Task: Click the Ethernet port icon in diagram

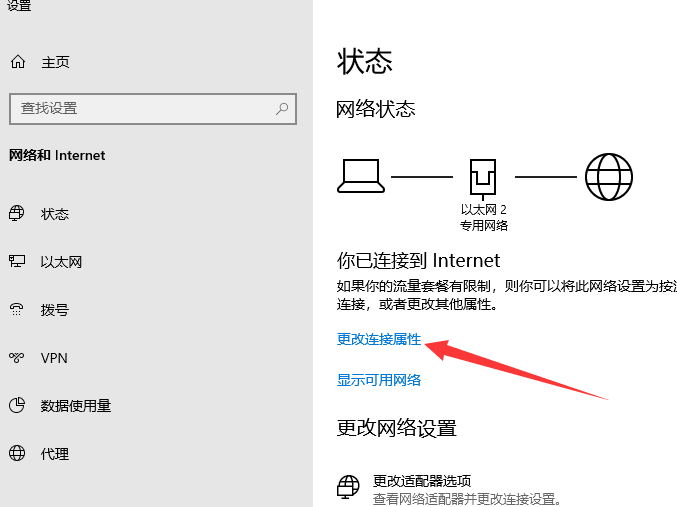Action: click(483, 179)
